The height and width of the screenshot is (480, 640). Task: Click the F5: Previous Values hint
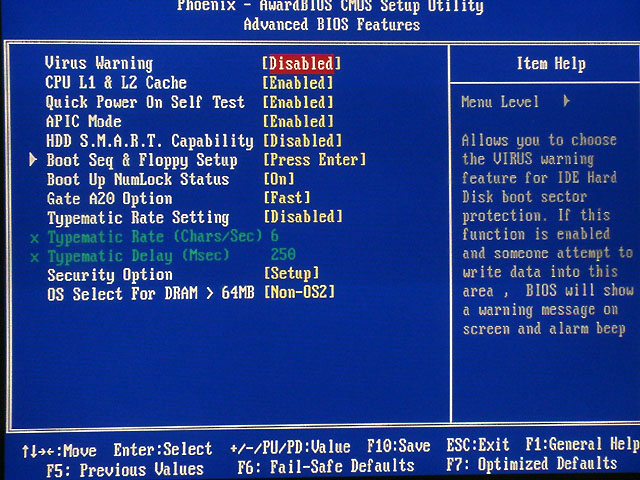[x=125, y=470]
